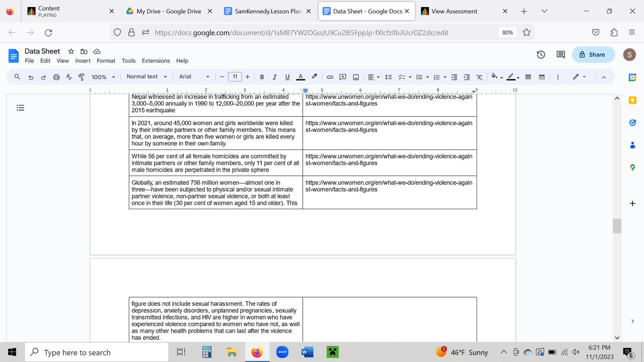
Task: Open the text alignment dropdown
Action: pyautogui.click(x=374, y=77)
